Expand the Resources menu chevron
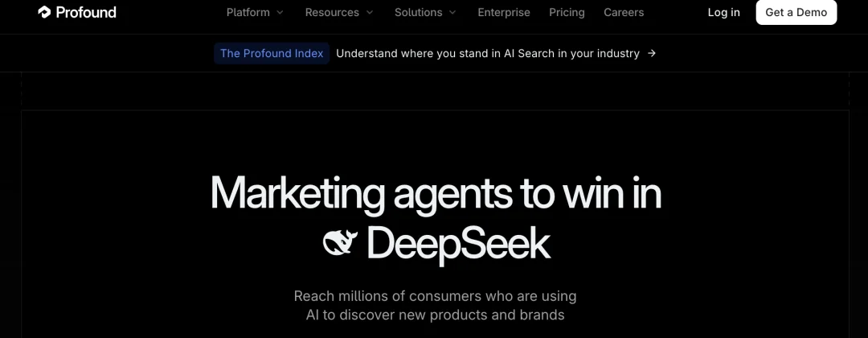 point(369,12)
